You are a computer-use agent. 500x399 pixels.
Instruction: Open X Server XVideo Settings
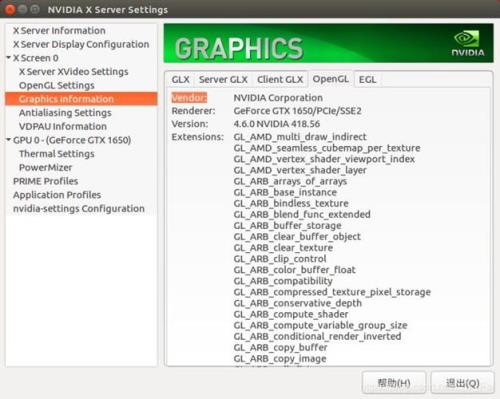[74, 72]
